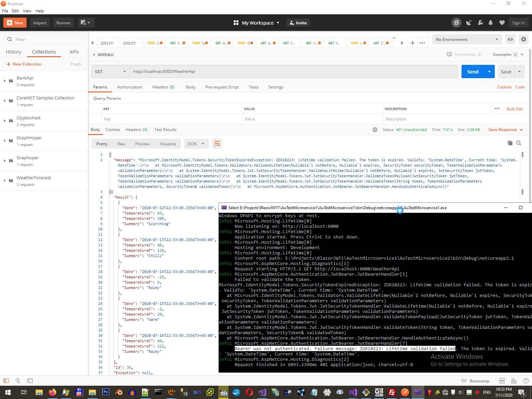Click the Bulk Edit link
Viewport: 532px width, 399px height.
pos(515,109)
